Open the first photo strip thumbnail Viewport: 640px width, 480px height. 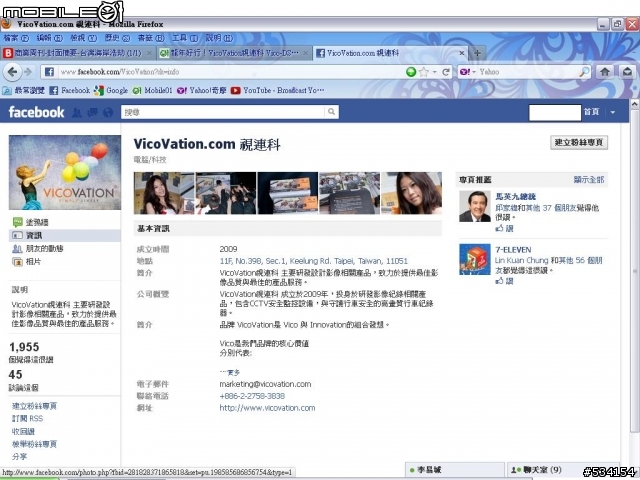(164, 193)
